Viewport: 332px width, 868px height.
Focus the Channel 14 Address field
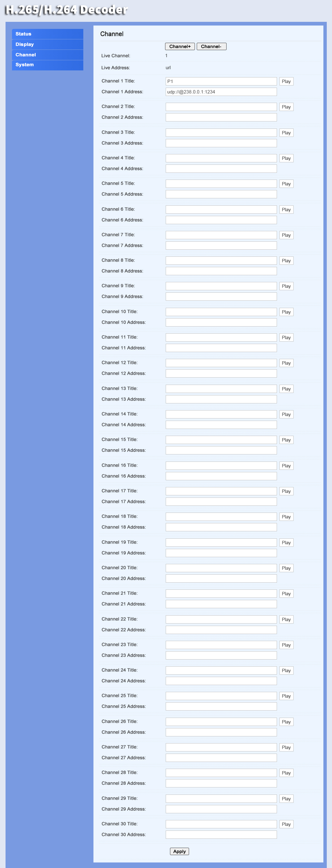click(221, 425)
